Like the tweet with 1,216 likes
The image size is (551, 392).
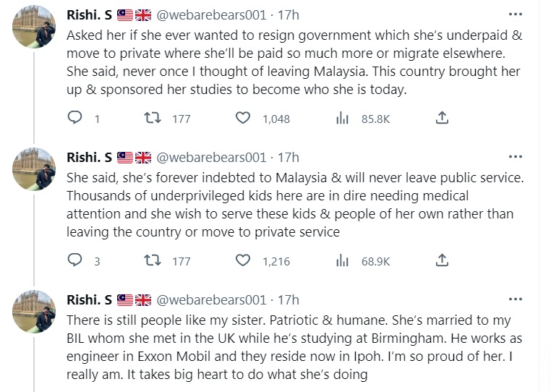click(x=244, y=260)
